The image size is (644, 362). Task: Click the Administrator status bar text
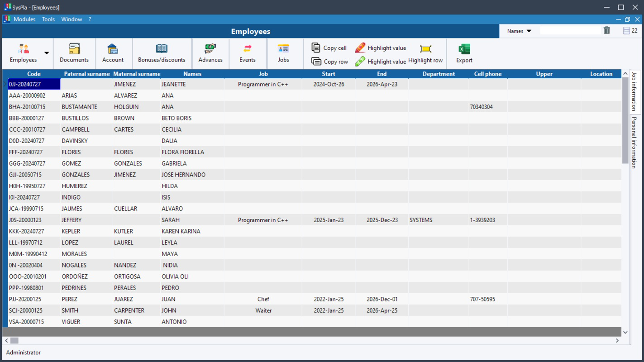[23, 352]
